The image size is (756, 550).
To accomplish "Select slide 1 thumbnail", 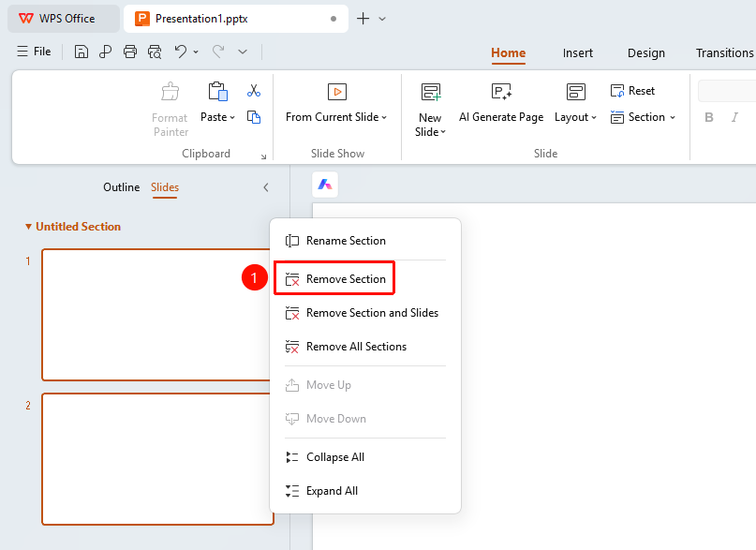I will (x=157, y=315).
